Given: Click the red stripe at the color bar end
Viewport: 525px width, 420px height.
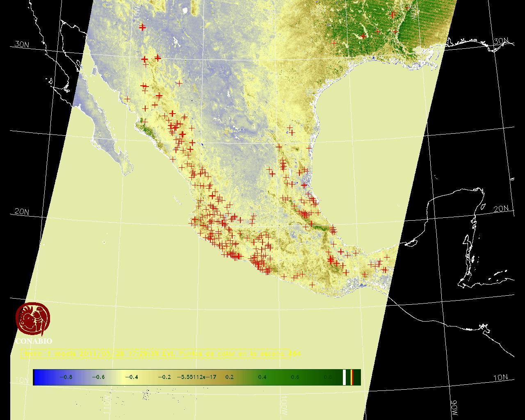Looking at the screenshot, I should [x=352, y=377].
